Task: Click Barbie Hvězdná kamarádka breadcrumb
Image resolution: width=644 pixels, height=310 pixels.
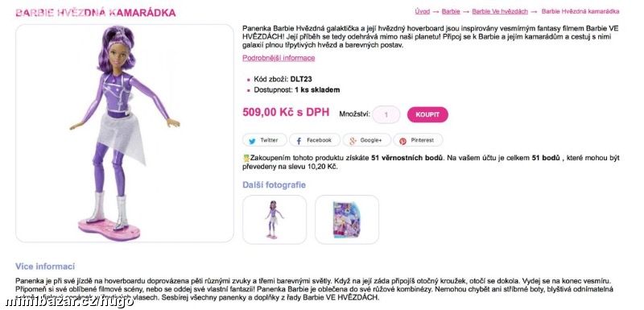Action: [580, 11]
